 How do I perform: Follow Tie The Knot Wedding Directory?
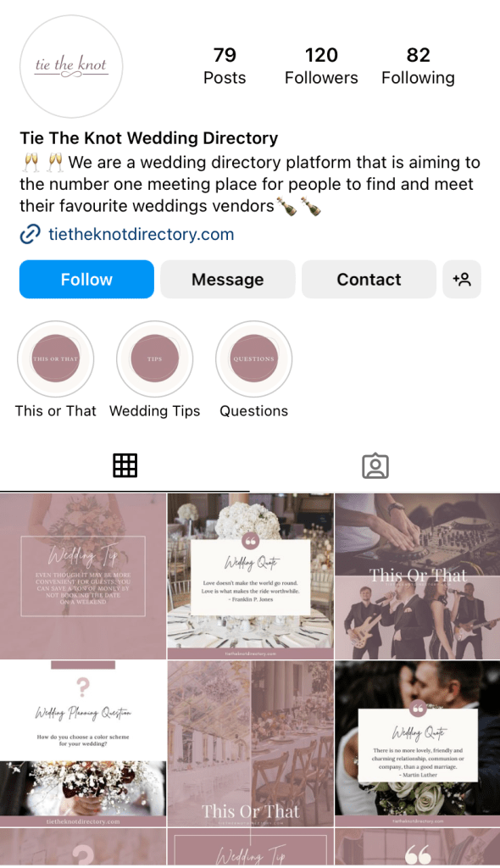[x=86, y=279]
